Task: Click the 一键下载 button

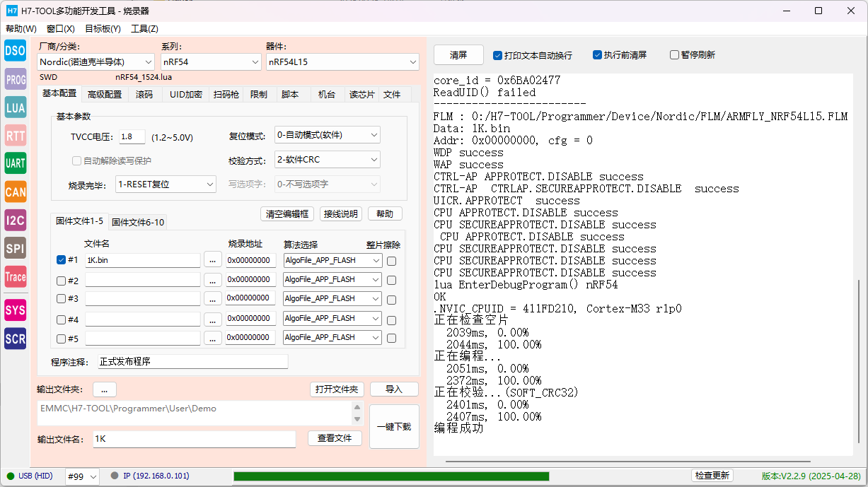Action: tap(394, 427)
